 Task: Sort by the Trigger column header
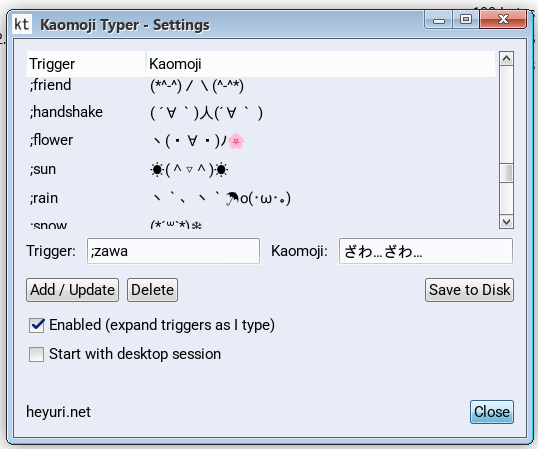(86, 64)
